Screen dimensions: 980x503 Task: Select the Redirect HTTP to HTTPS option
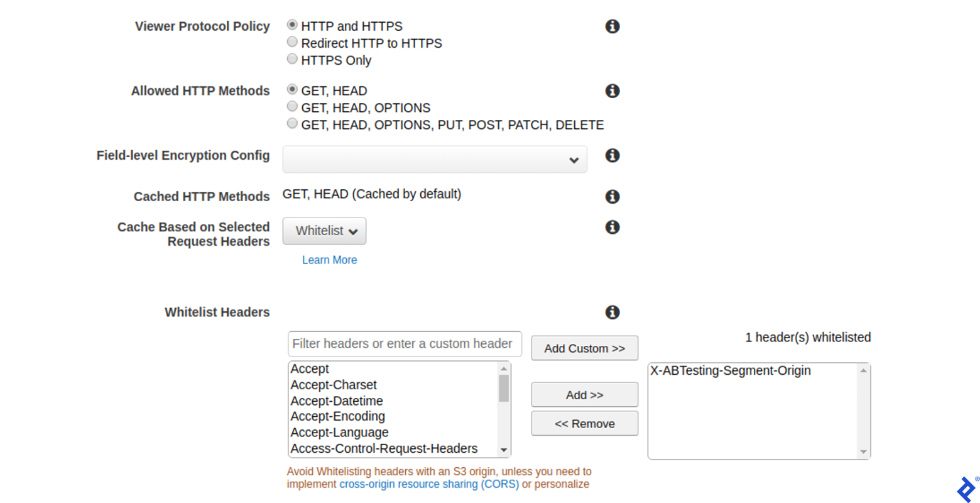(291, 41)
